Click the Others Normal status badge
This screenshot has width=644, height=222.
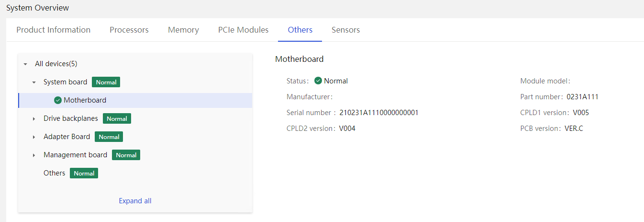(84, 173)
